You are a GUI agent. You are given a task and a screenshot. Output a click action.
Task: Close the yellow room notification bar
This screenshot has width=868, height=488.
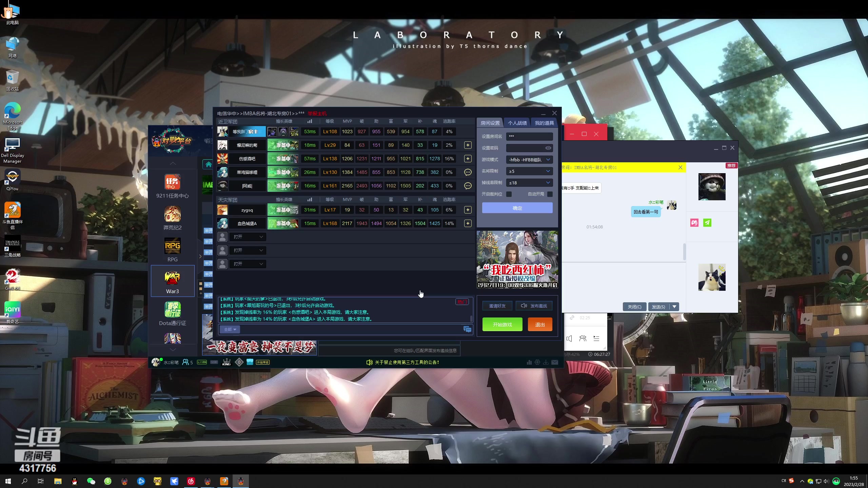click(x=680, y=167)
